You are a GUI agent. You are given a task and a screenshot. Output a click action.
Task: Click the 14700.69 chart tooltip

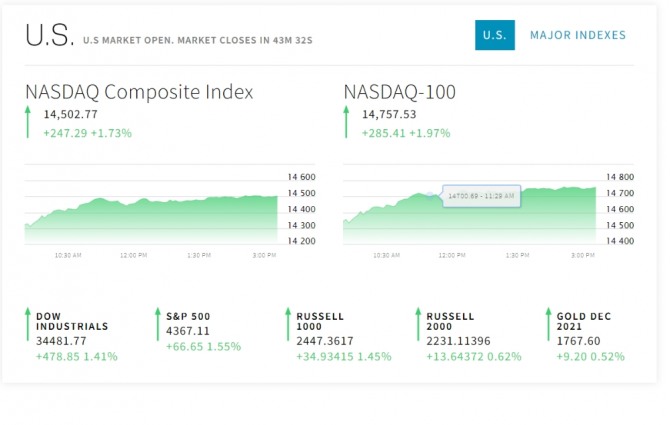pyautogui.click(x=482, y=196)
